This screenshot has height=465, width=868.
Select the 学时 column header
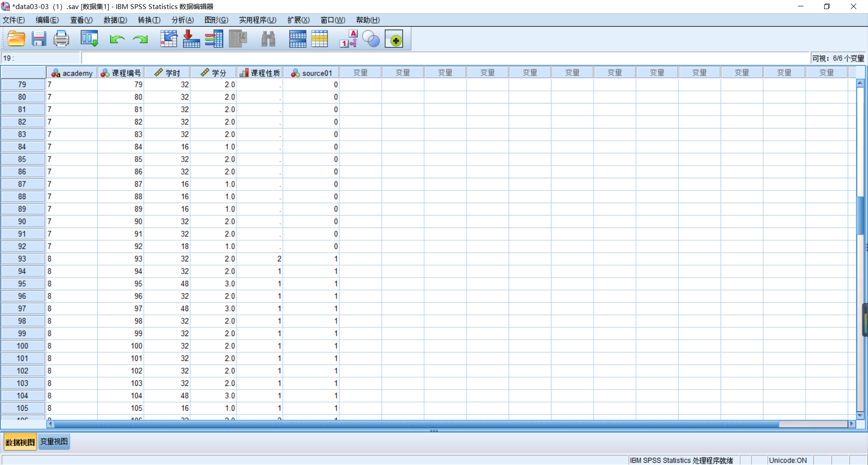click(x=167, y=73)
